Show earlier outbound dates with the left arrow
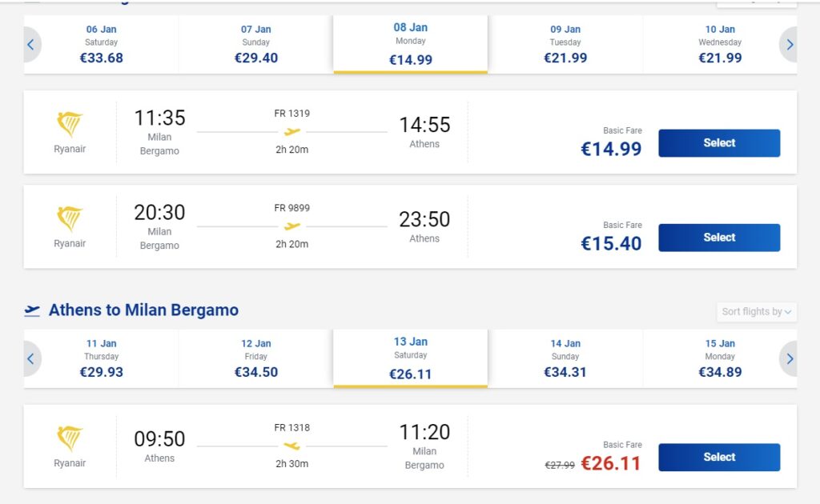Image resolution: width=820 pixels, height=504 pixels. coord(30,45)
